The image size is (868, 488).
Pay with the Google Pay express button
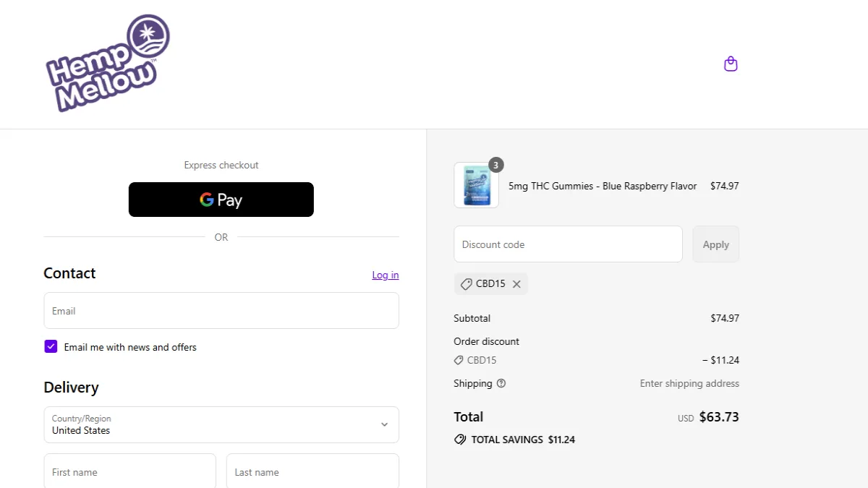tap(221, 200)
